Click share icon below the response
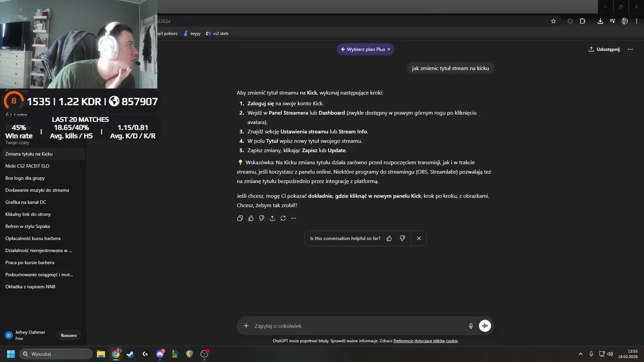644x362 pixels. (272, 218)
